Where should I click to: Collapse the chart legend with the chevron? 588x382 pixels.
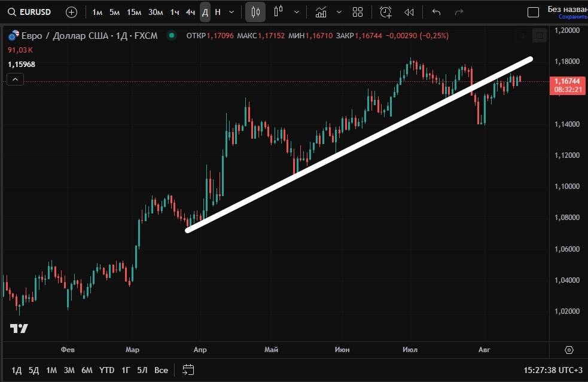point(16,79)
